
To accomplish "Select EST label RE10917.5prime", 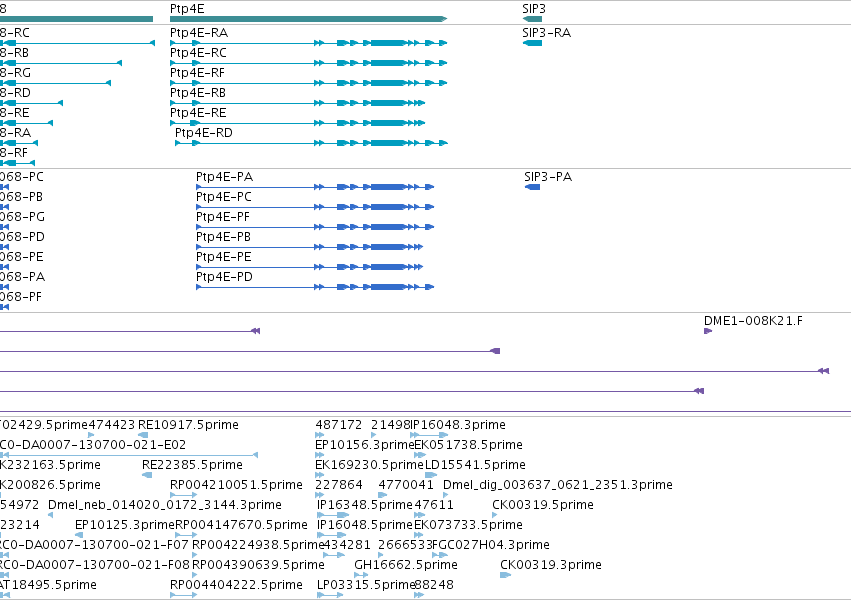I will (x=188, y=425).
